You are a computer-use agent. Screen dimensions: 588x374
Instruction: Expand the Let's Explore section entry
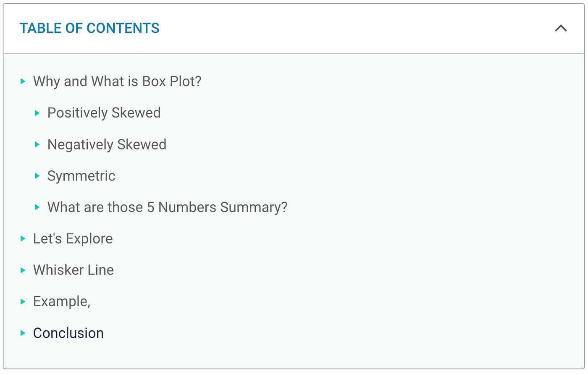pos(73,238)
